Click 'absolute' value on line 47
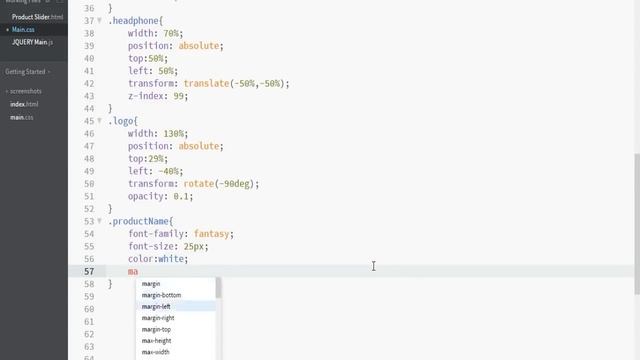640x360 pixels. pyautogui.click(x=199, y=147)
